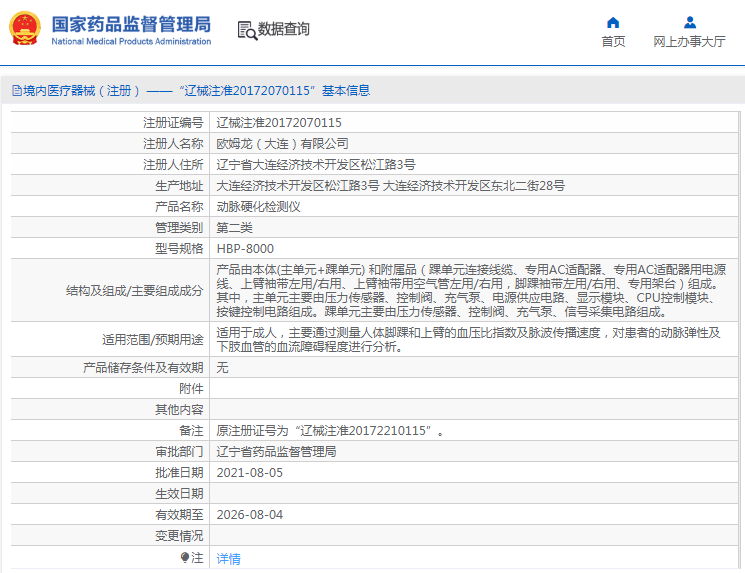Select registrant name 欧姆龙（大连）有限公司
This screenshot has width=745, height=573.
[283, 144]
